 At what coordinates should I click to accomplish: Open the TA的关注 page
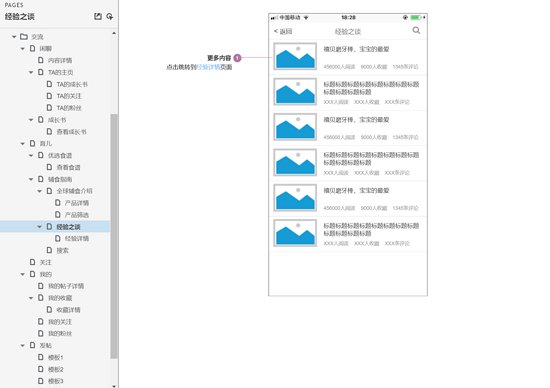pyautogui.click(x=69, y=96)
